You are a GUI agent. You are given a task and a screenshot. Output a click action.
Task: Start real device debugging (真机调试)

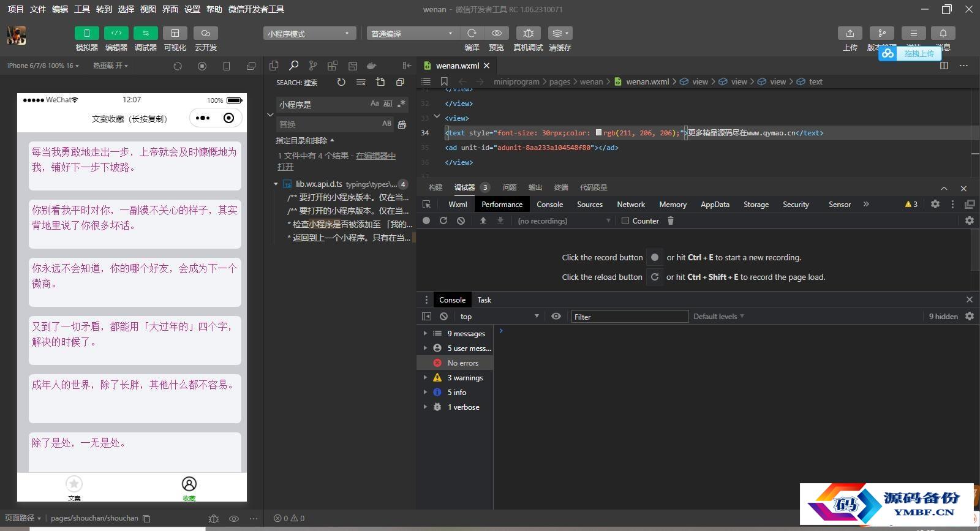pyautogui.click(x=528, y=33)
